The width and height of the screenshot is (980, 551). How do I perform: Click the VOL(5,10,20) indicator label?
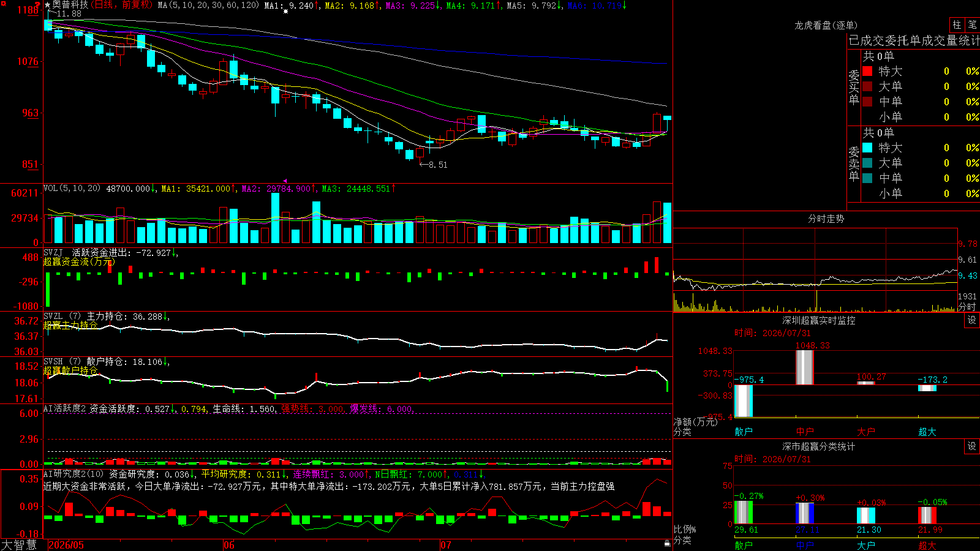72,189
